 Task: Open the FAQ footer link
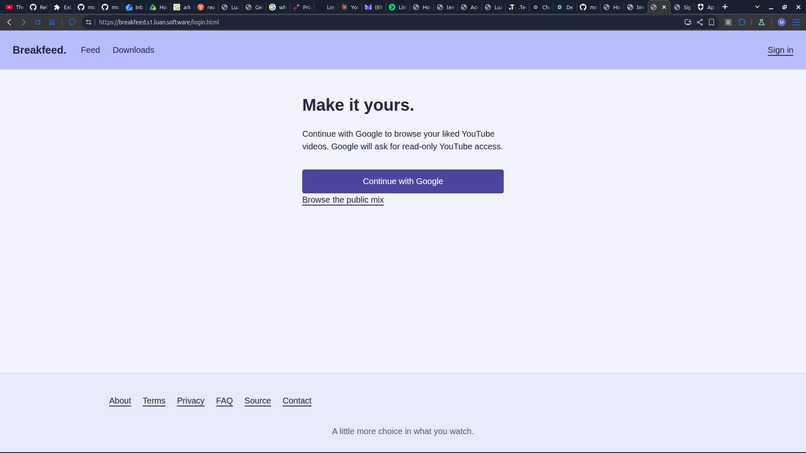224,401
